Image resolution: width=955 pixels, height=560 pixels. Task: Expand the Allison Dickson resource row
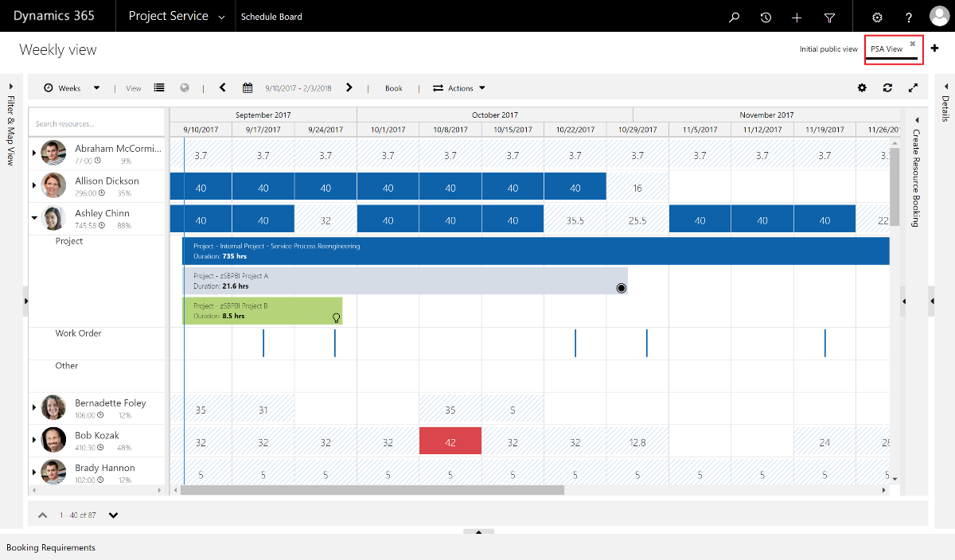click(x=34, y=185)
